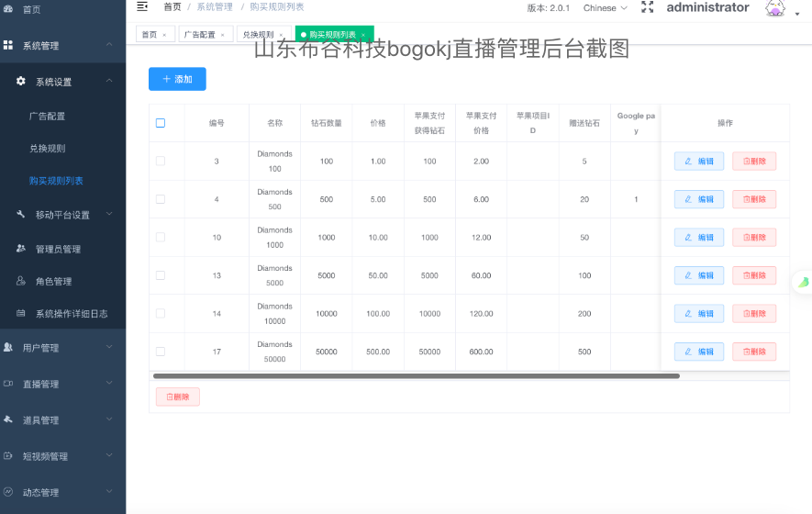Toggle fullscreen mode icon
Screen dimensions: 812x514
[647, 7]
